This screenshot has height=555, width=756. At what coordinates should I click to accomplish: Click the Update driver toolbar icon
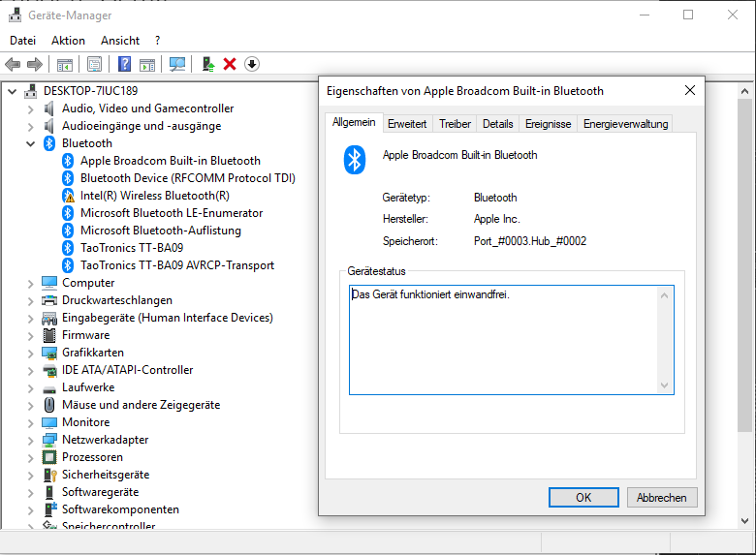207,64
